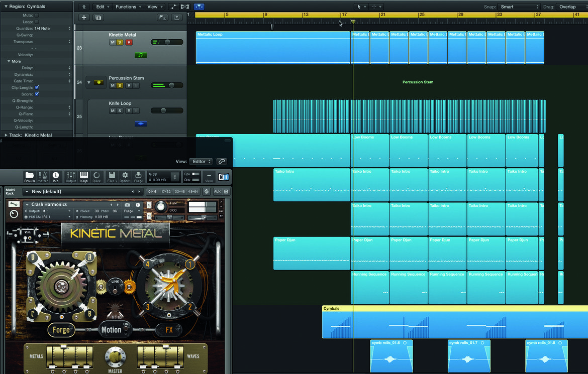Viewport: 588px width, 374px height.
Task: Open the Kontakt Browse panel
Action: pyautogui.click(x=30, y=177)
